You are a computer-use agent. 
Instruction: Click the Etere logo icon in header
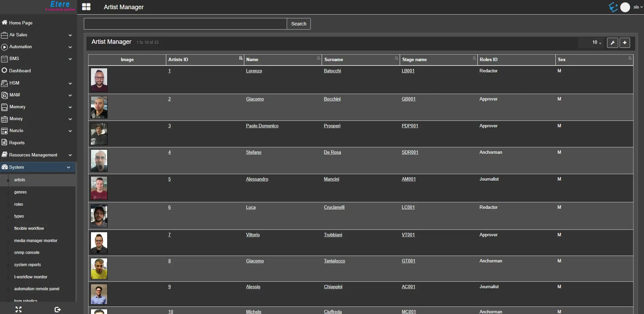click(x=613, y=7)
